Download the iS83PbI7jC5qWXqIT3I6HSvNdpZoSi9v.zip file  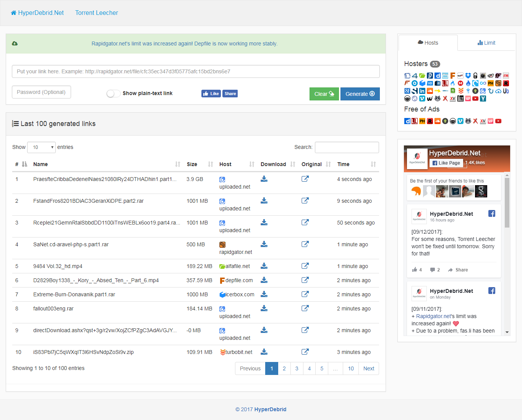[264, 352]
